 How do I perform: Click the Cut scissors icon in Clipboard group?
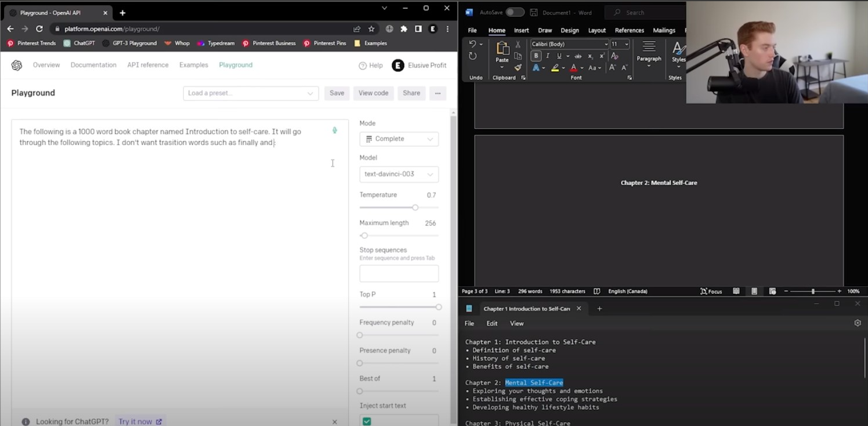click(518, 45)
